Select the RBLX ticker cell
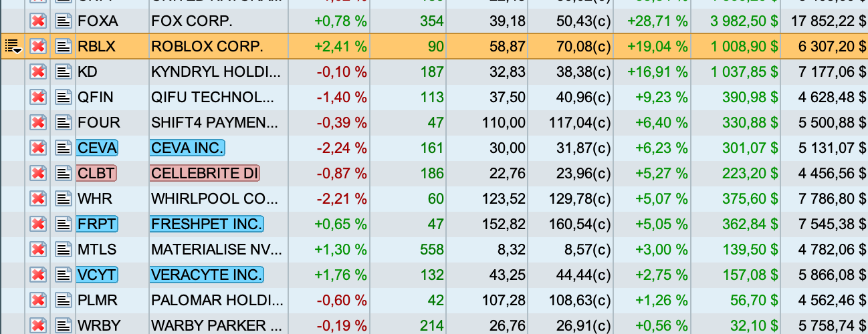 point(111,47)
